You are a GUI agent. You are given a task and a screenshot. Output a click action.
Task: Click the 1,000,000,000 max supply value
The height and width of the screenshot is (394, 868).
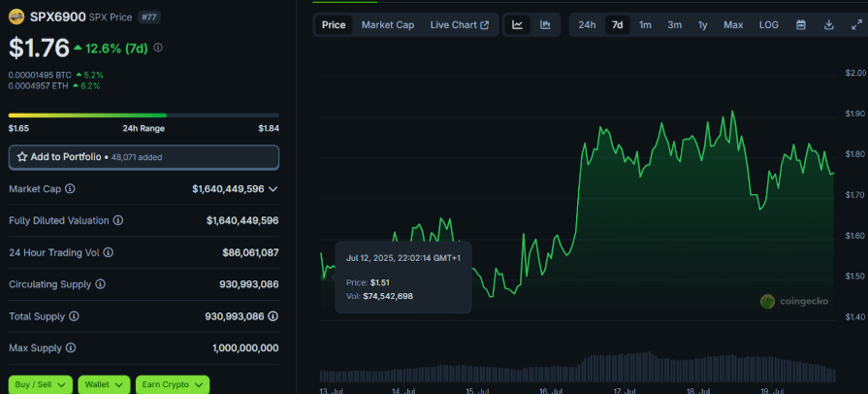pos(245,348)
